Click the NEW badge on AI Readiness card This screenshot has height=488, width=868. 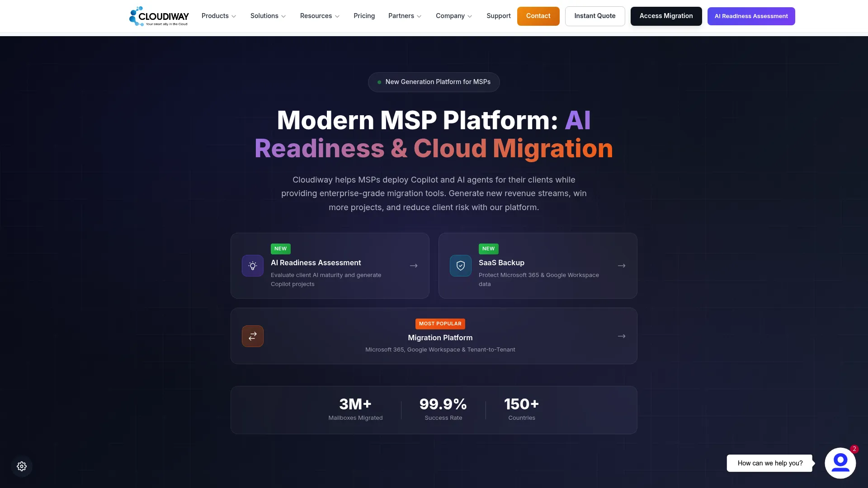(280, 249)
